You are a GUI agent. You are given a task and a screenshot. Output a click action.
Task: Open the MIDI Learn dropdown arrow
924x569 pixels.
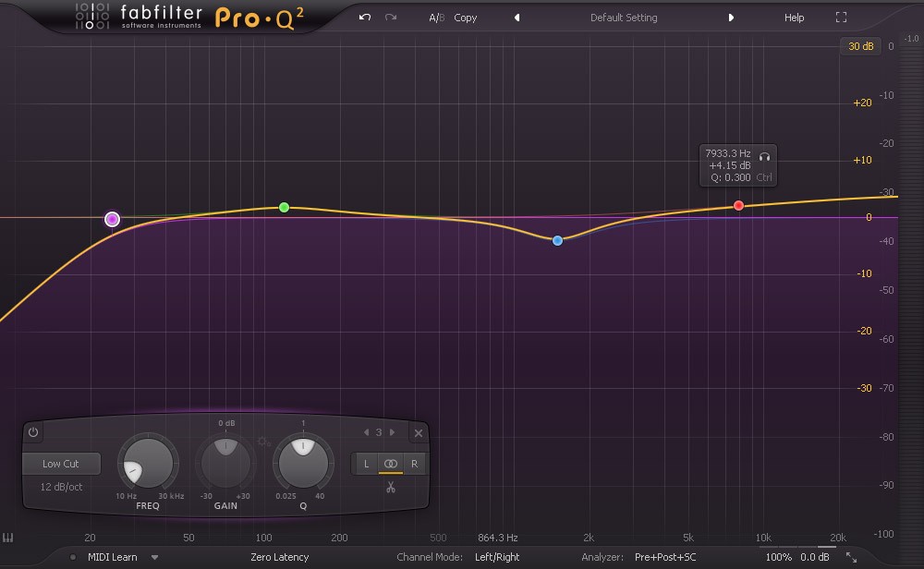pyautogui.click(x=154, y=557)
